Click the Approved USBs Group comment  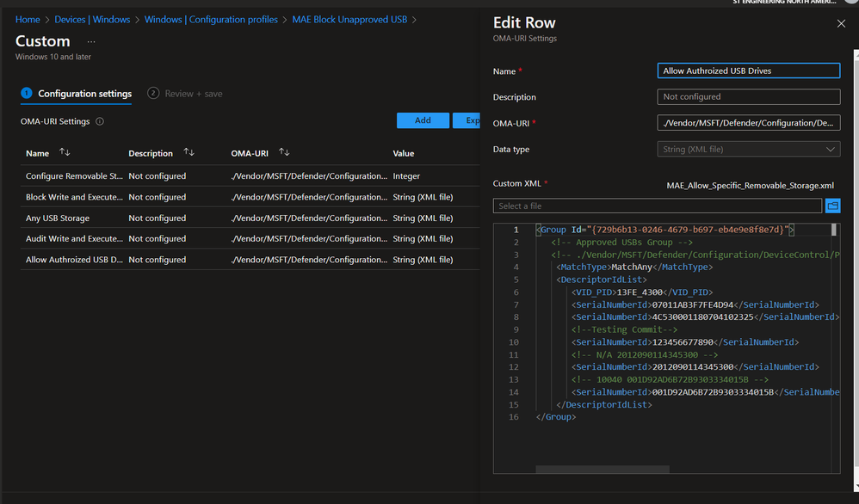(x=621, y=243)
